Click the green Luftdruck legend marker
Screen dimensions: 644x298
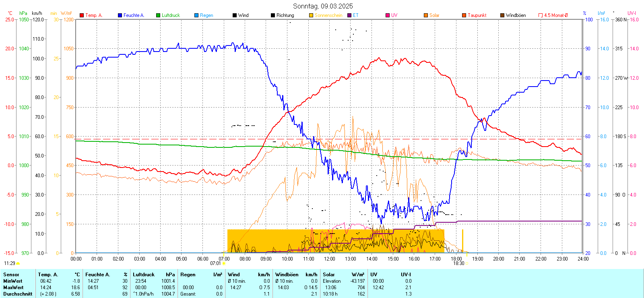tap(158, 15)
